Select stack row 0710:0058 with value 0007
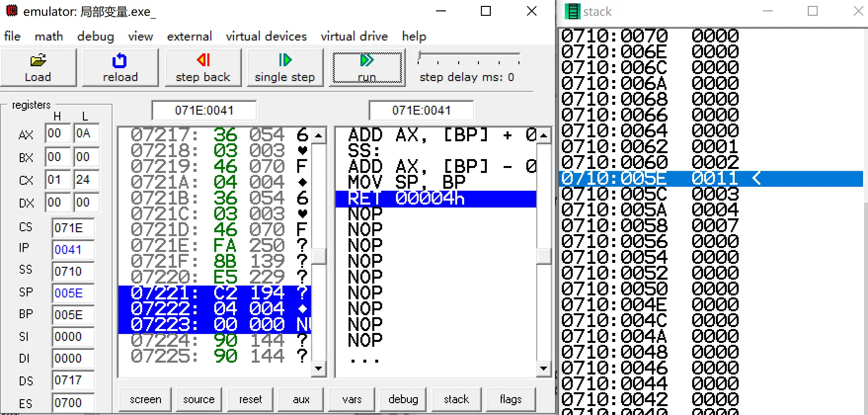 (x=711, y=226)
